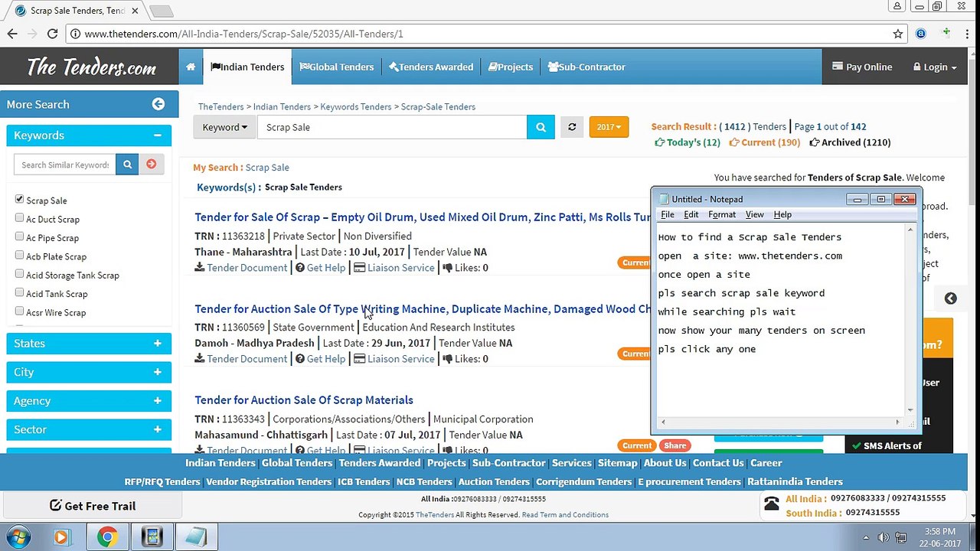Open the Notepad taskbar icon
980x551 pixels.
pyautogui.click(x=196, y=537)
